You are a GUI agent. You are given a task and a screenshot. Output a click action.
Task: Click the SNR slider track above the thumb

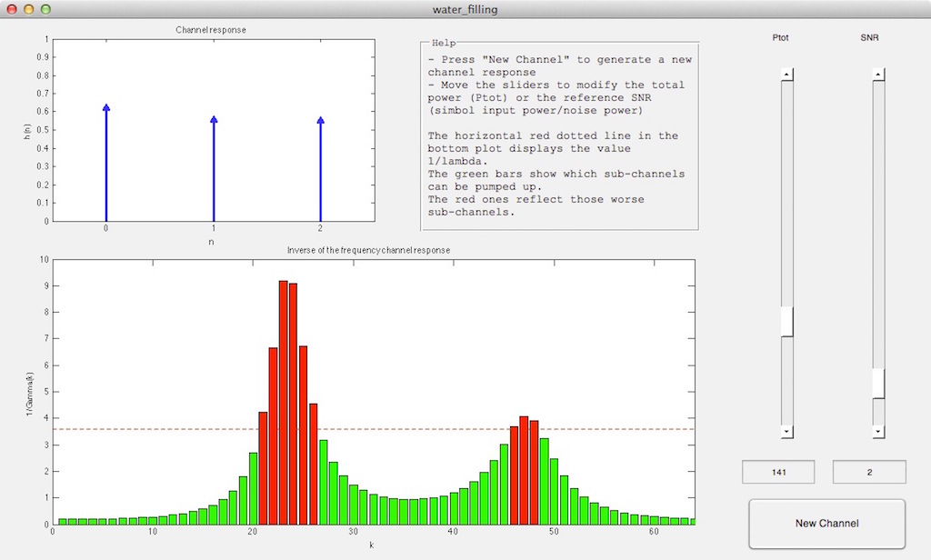point(878,225)
